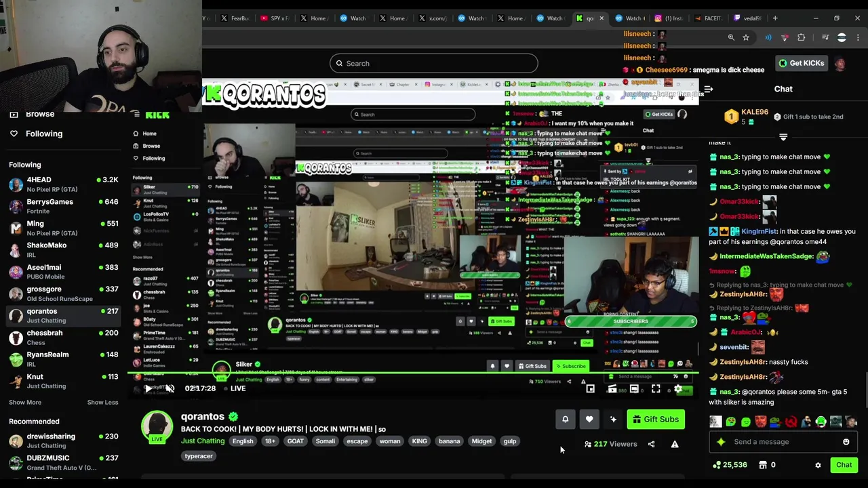868x488 pixels.
Task: Collapse chat with the arrow icon
Action: 708,89
